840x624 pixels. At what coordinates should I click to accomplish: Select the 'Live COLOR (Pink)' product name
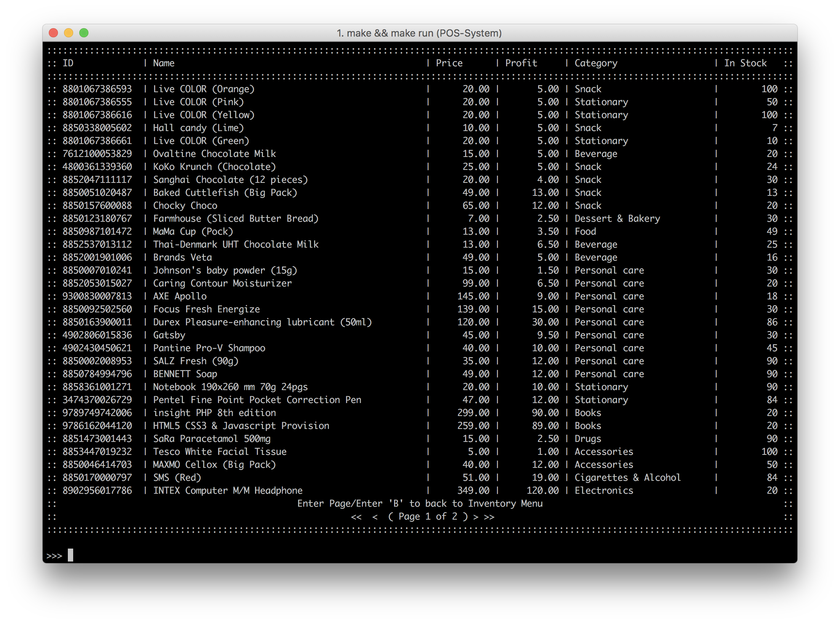199,102
